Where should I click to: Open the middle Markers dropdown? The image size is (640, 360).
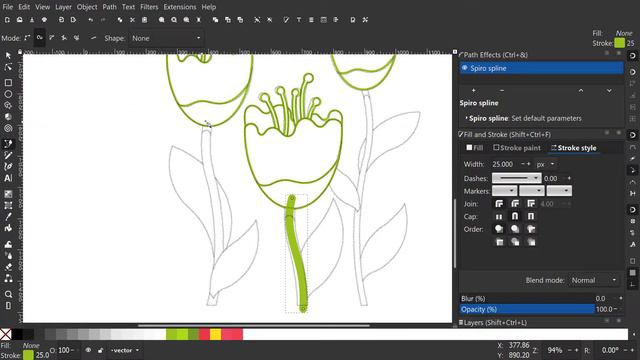coord(532,191)
